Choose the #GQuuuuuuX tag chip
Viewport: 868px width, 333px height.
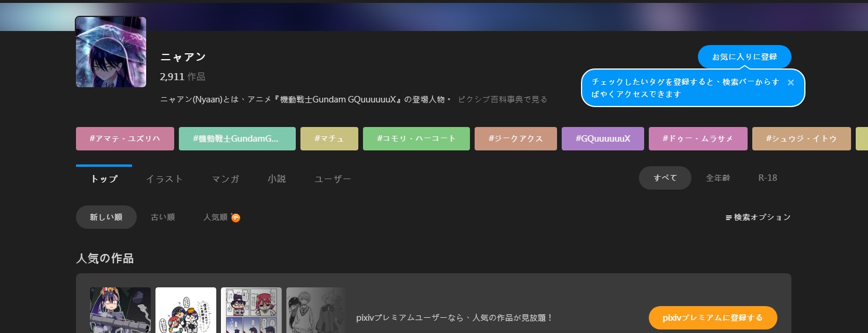pyautogui.click(x=603, y=139)
